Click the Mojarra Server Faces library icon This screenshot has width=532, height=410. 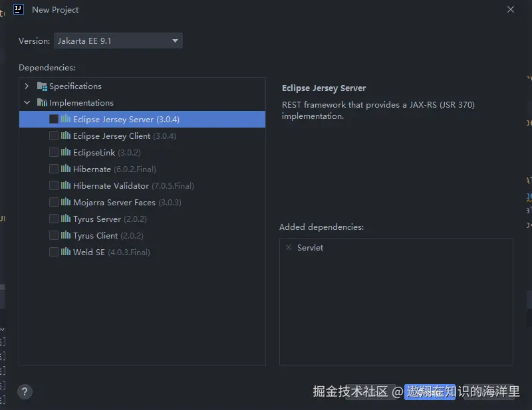pyautogui.click(x=66, y=202)
